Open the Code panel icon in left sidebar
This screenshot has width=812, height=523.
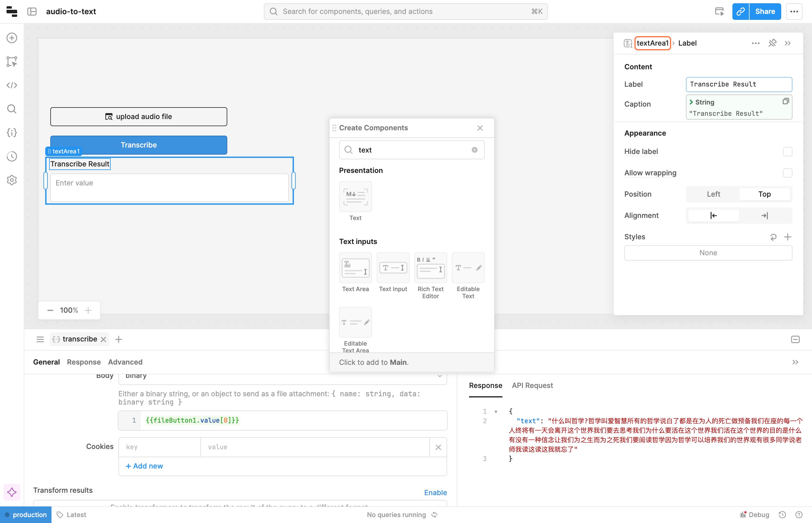(x=12, y=85)
